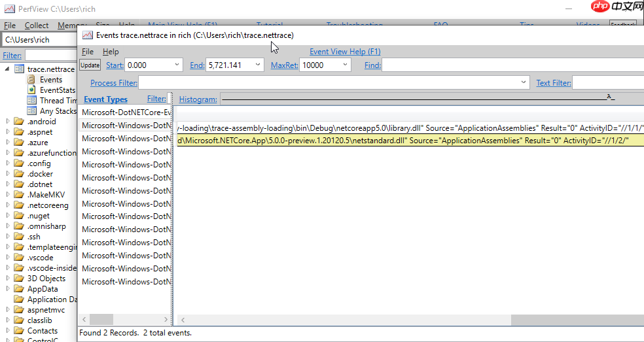This screenshot has height=342, width=644.
Task: Collapse the trace.nettrace tree node
Action: [x=7, y=69]
